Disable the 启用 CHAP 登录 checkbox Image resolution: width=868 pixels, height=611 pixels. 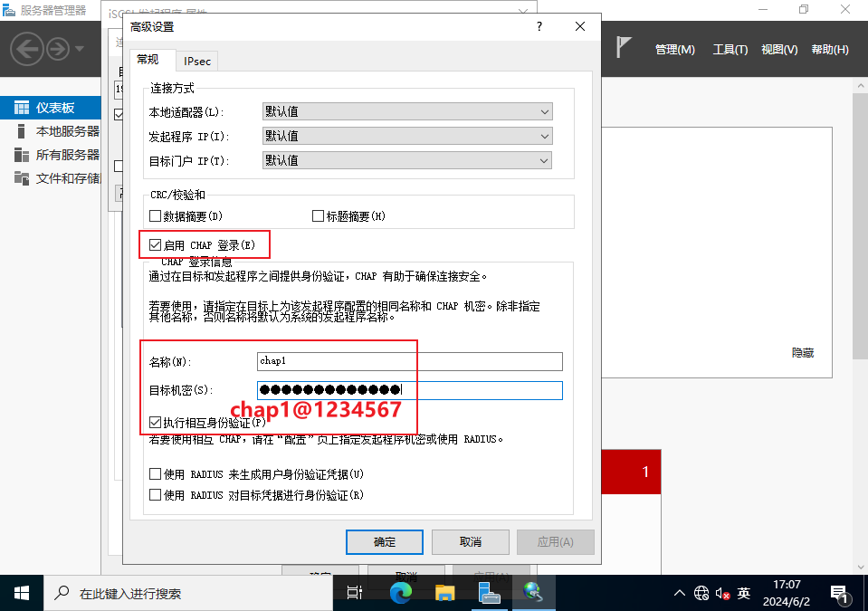pos(156,244)
